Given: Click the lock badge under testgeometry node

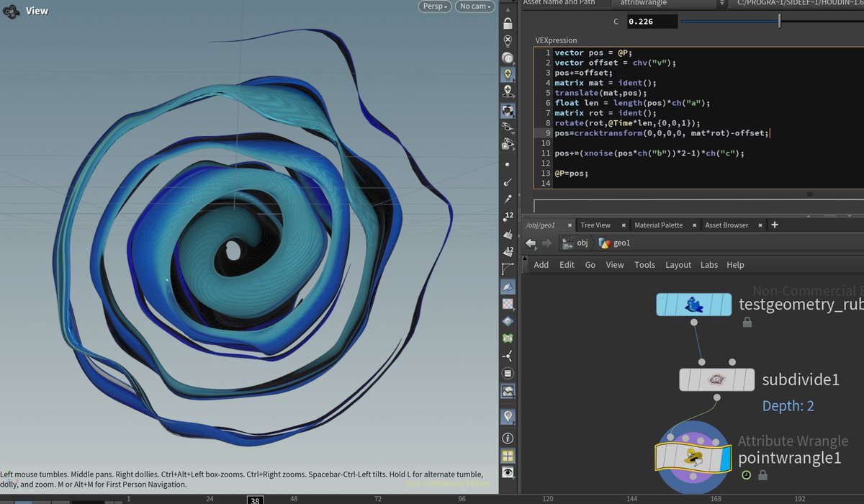Looking at the screenshot, I should tap(747, 323).
